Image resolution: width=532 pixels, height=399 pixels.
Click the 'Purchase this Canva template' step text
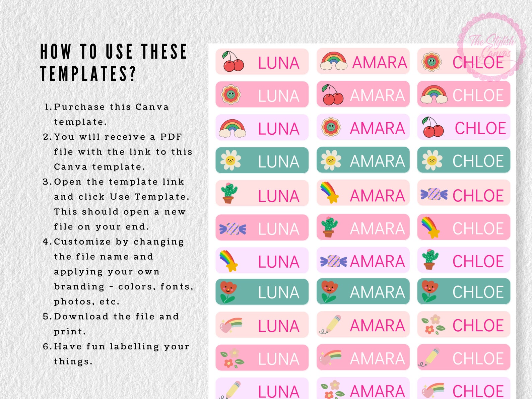(112, 114)
